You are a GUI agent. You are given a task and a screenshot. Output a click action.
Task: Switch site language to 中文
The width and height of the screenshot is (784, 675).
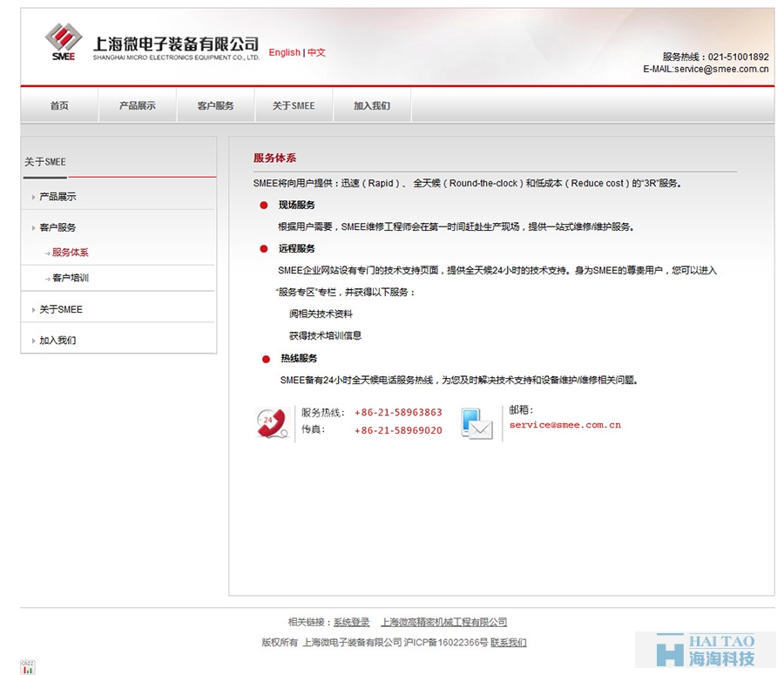point(316,52)
